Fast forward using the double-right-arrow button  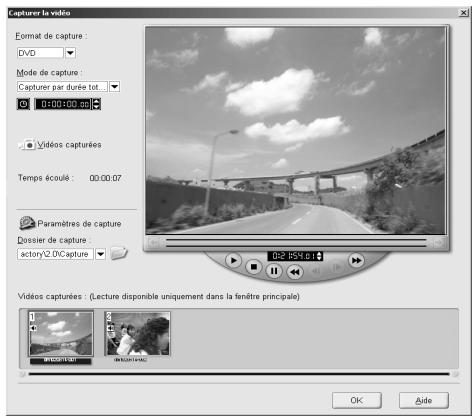point(356,260)
